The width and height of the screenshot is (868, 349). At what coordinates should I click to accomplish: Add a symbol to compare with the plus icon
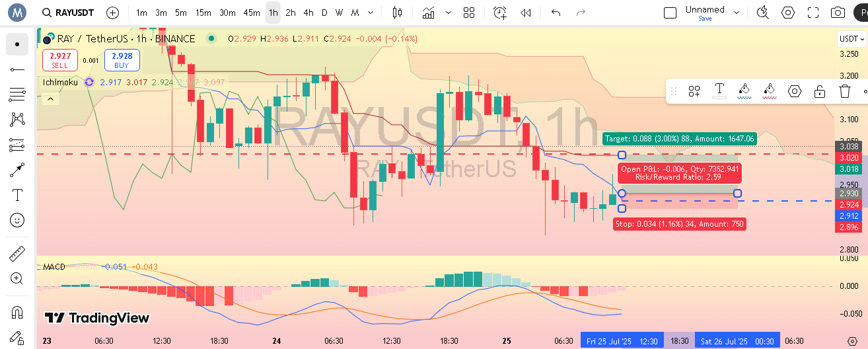tap(113, 13)
